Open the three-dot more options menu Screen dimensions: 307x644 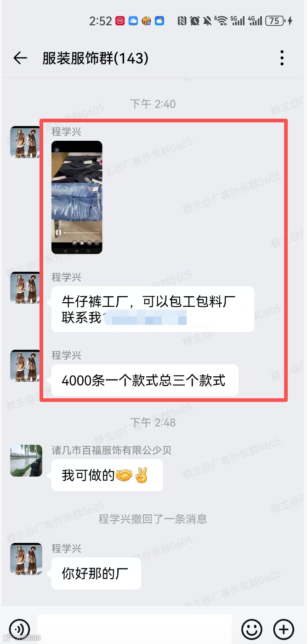282,58
